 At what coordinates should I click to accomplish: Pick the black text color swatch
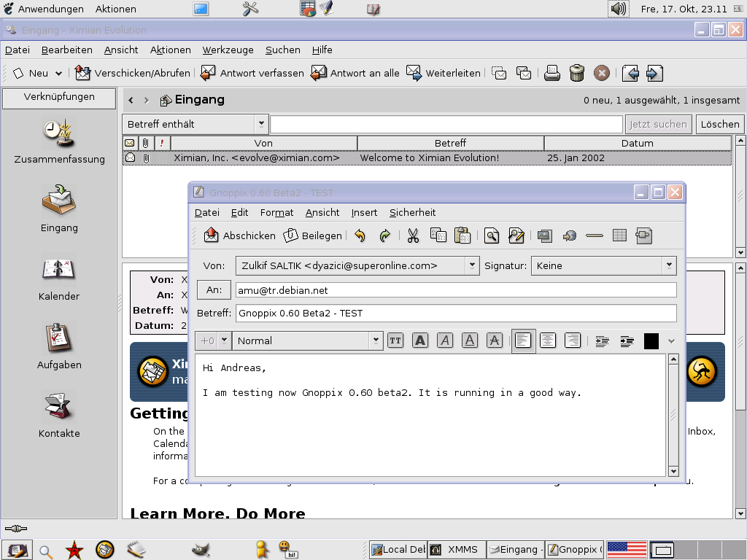651,341
